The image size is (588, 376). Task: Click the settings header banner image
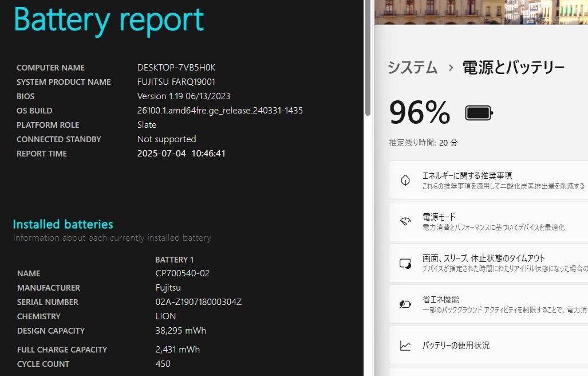(x=481, y=12)
